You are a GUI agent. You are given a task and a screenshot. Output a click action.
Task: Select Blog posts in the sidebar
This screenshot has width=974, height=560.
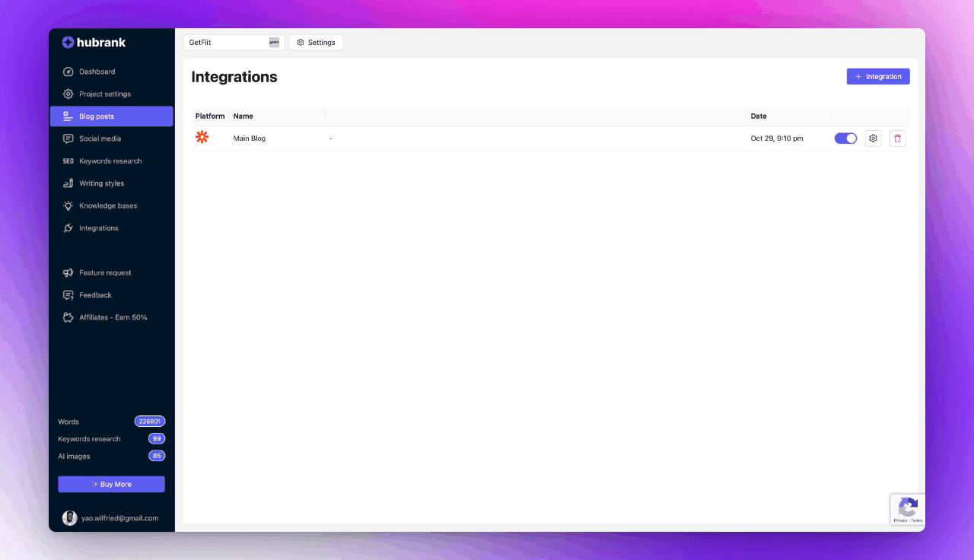[x=112, y=116]
